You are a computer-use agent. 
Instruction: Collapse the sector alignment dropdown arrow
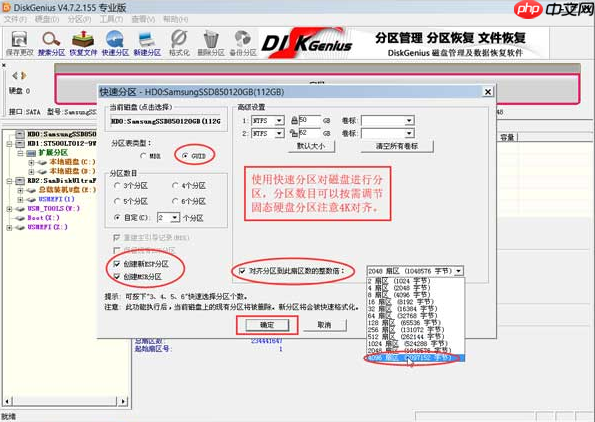click(x=459, y=271)
